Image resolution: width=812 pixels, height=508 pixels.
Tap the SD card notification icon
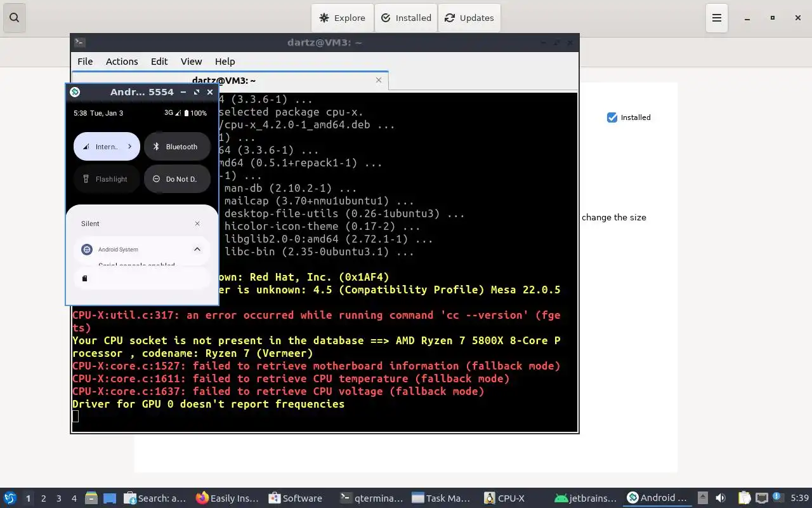click(x=85, y=278)
